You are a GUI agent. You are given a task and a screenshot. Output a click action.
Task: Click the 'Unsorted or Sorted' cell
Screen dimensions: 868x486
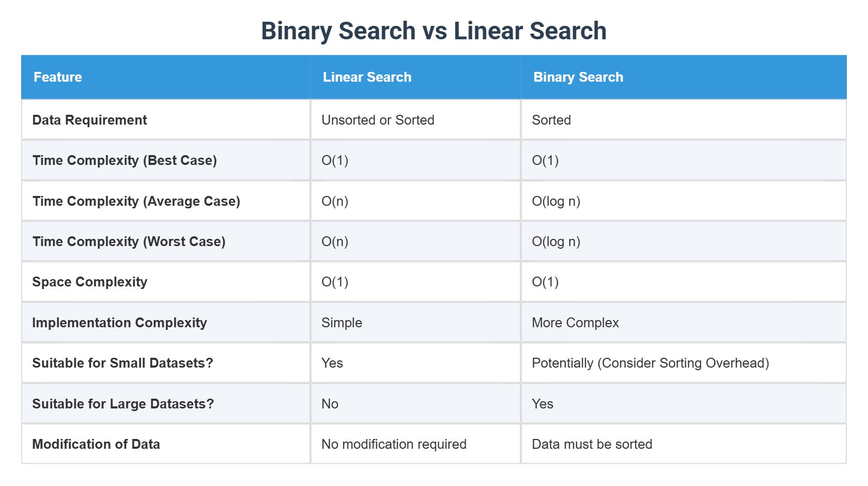point(378,120)
